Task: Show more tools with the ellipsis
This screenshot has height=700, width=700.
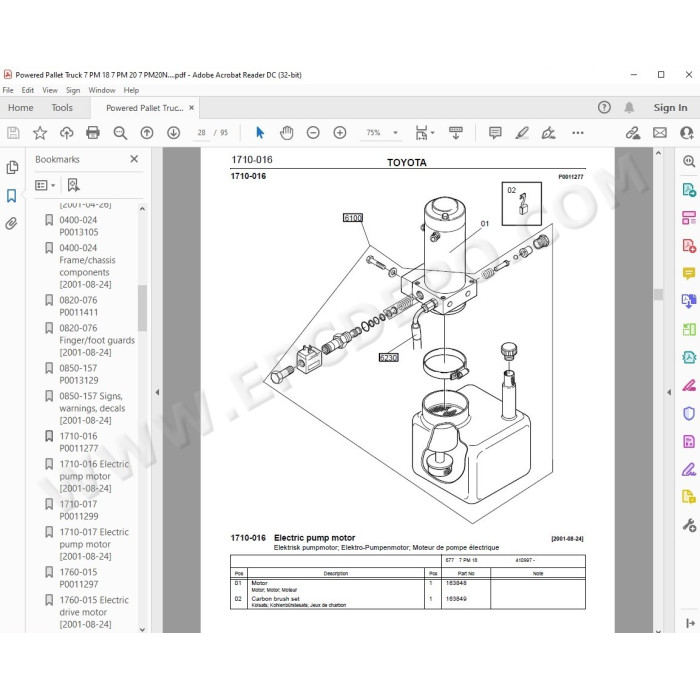Action: 578,133
